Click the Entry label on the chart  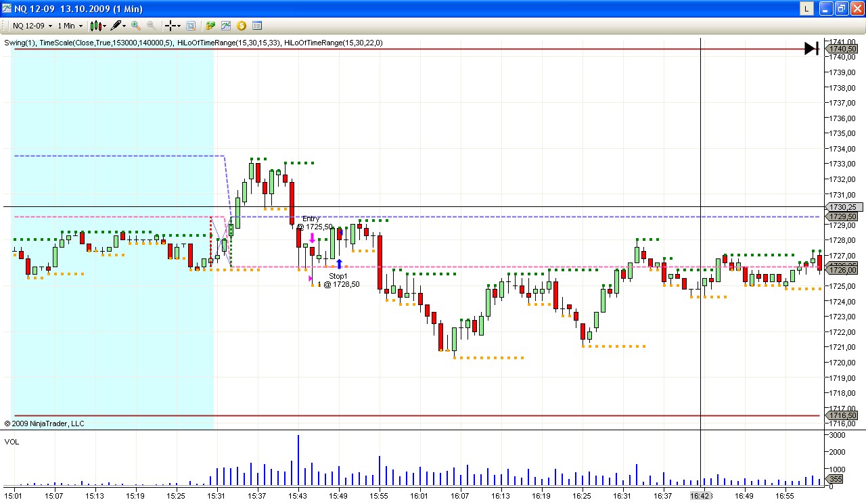[311, 219]
